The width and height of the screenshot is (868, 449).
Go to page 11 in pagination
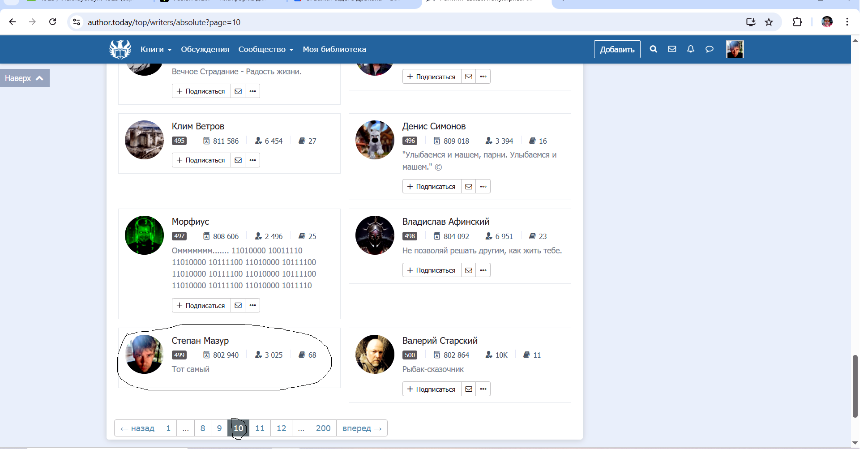pos(260,428)
